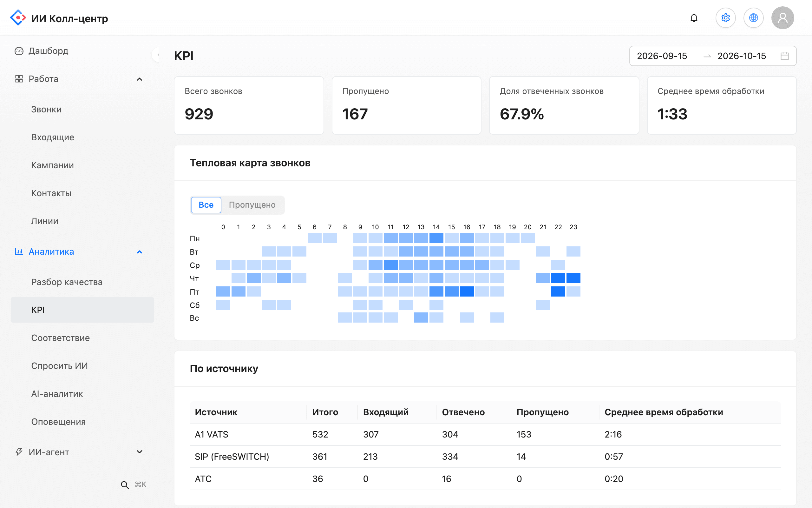Click the Аналитика chart icon
Image resolution: width=812 pixels, height=508 pixels.
[19, 251]
